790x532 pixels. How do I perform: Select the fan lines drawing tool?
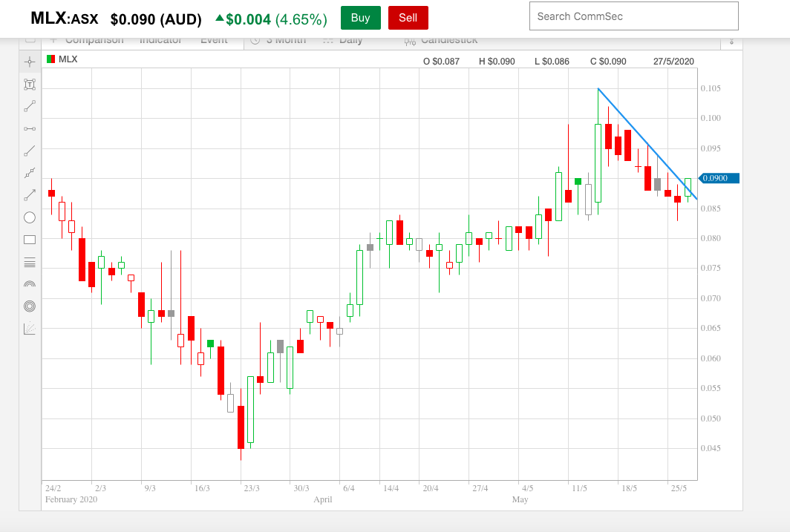click(x=30, y=328)
